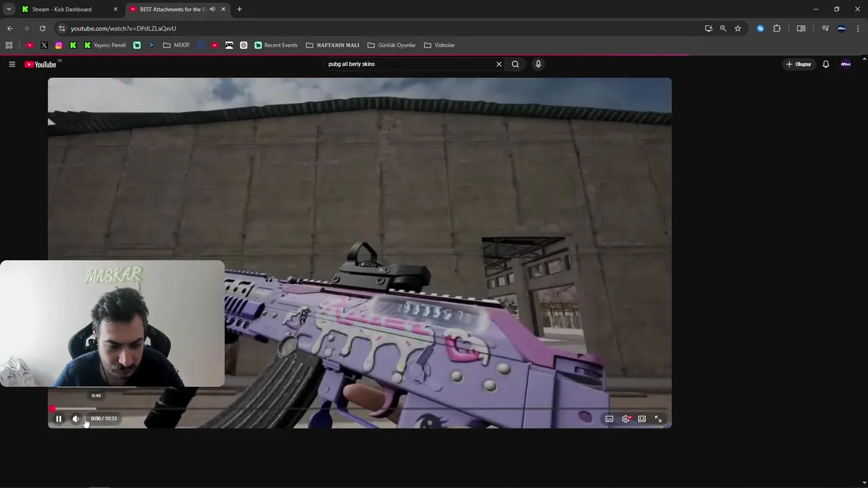The height and width of the screenshot is (488, 868).
Task: Expand the Günlük Oyunlar bookmark folder
Action: (391, 45)
